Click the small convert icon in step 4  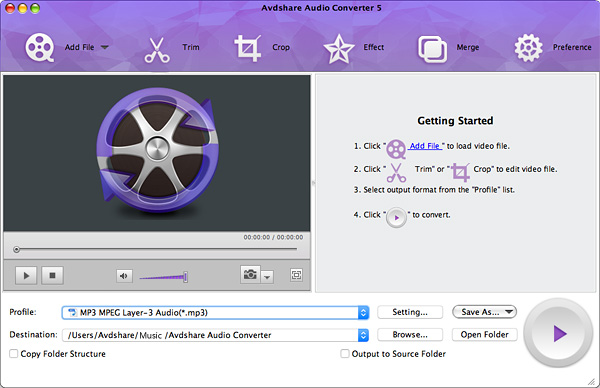pos(396,218)
